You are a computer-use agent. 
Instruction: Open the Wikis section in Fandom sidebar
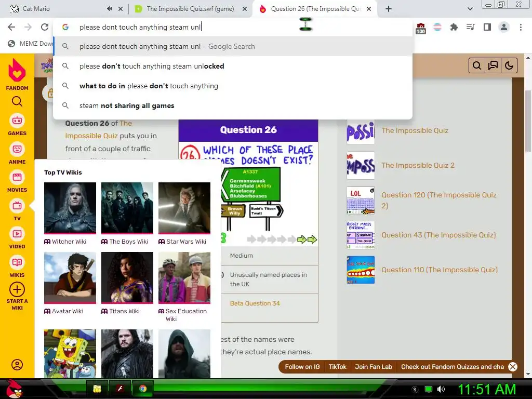(x=17, y=267)
